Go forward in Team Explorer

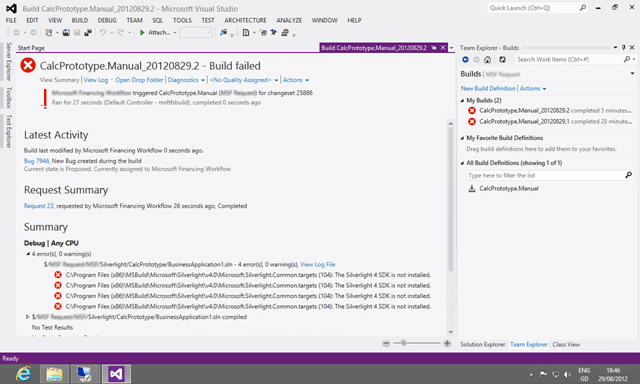click(476, 60)
